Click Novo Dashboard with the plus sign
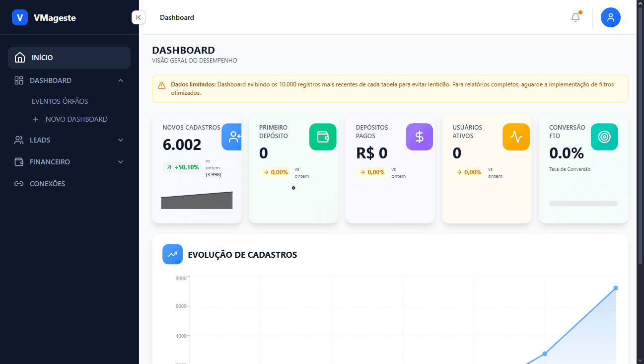Screen dimensions: 644x364 pyautogui.click(x=71, y=119)
